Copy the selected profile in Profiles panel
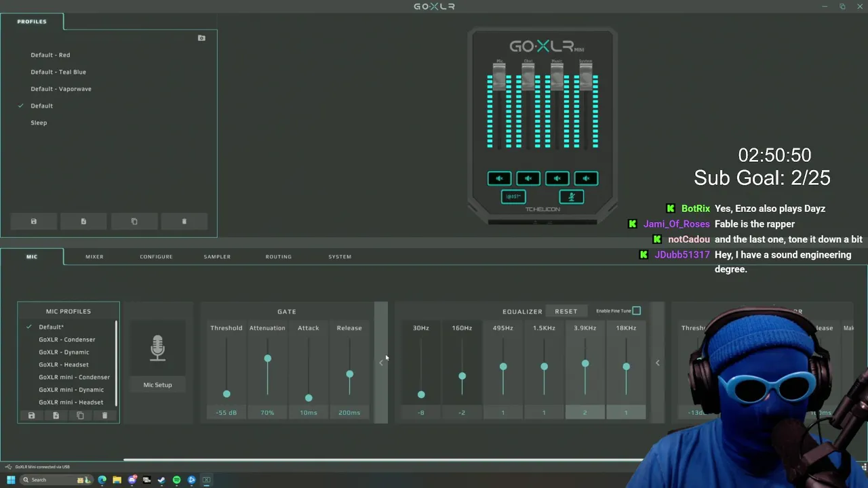 pos(134,222)
